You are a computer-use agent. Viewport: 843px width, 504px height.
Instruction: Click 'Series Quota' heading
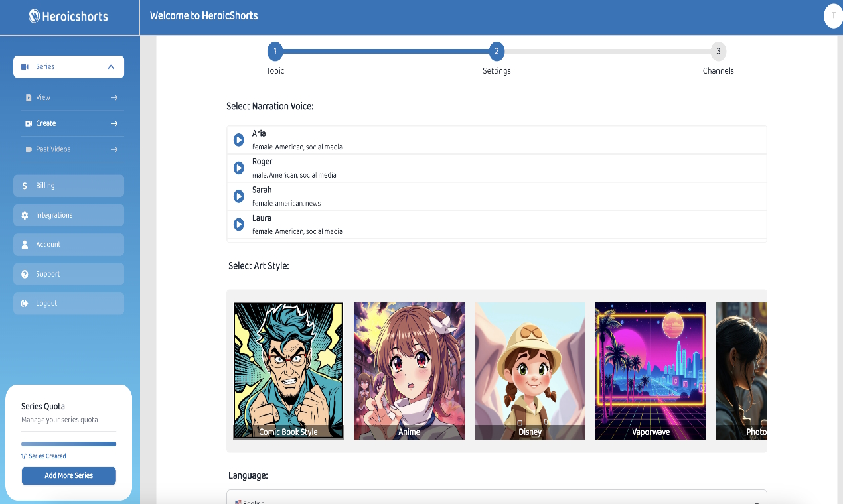pos(43,407)
